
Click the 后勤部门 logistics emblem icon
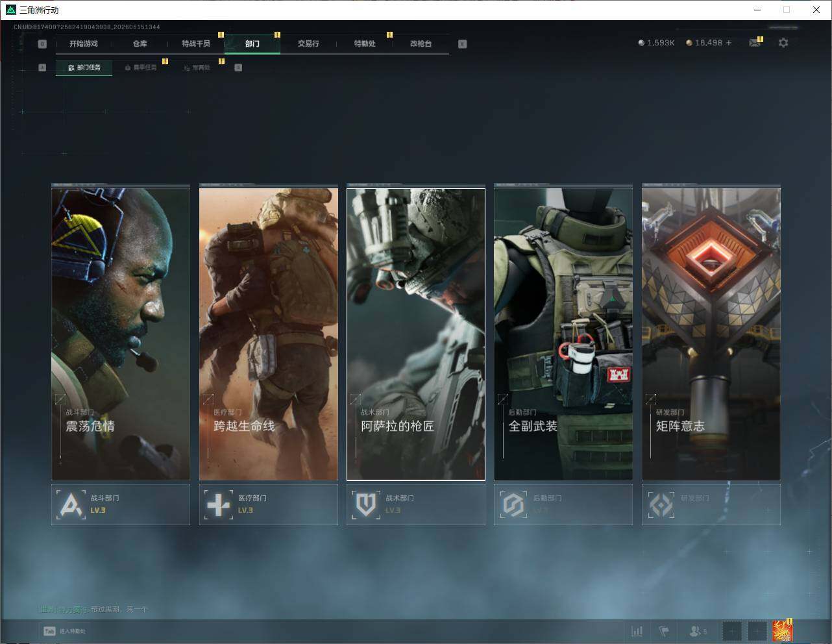coord(513,504)
